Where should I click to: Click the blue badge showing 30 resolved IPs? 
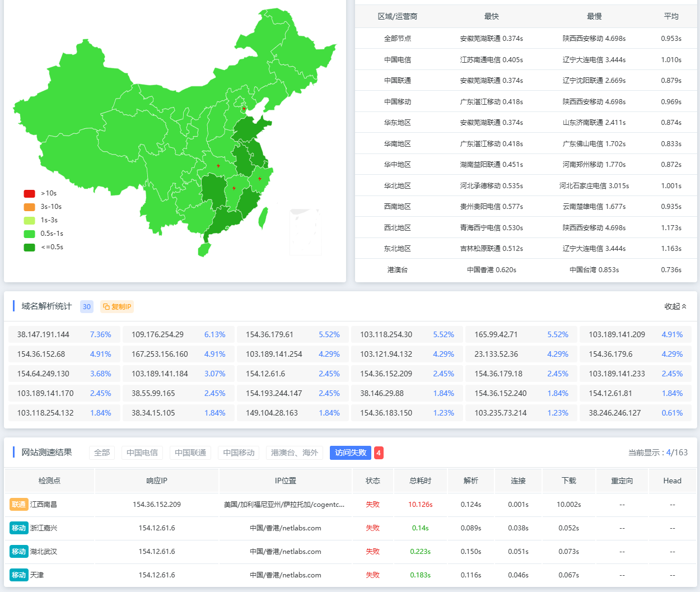tap(86, 306)
